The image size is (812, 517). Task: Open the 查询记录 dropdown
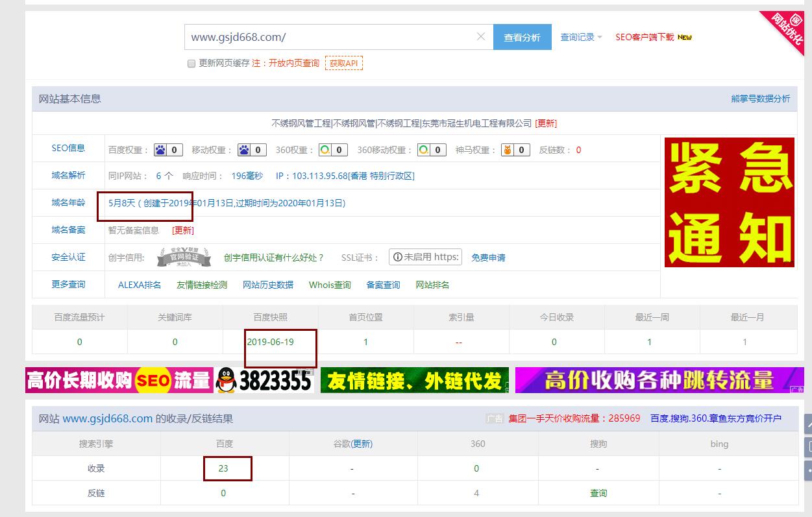click(582, 37)
